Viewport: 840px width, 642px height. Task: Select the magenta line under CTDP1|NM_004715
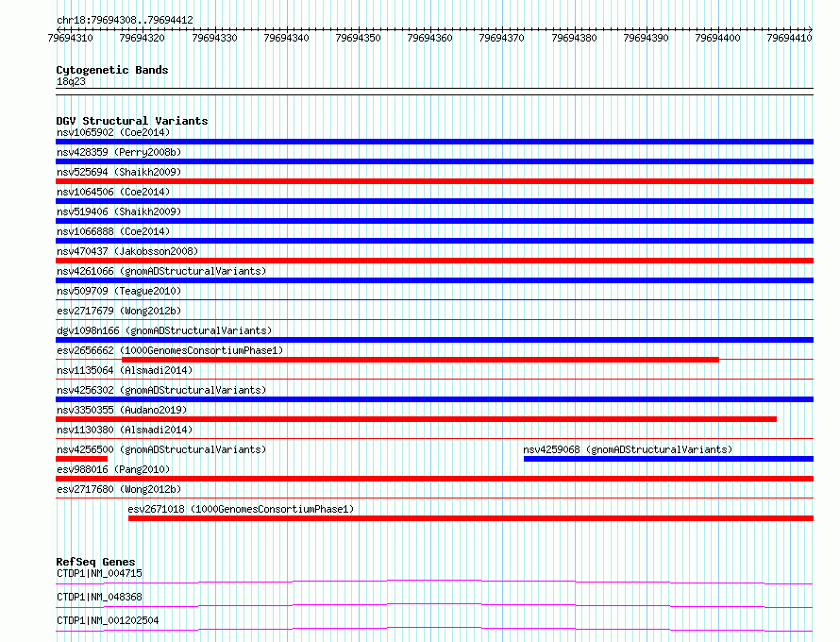point(434,583)
